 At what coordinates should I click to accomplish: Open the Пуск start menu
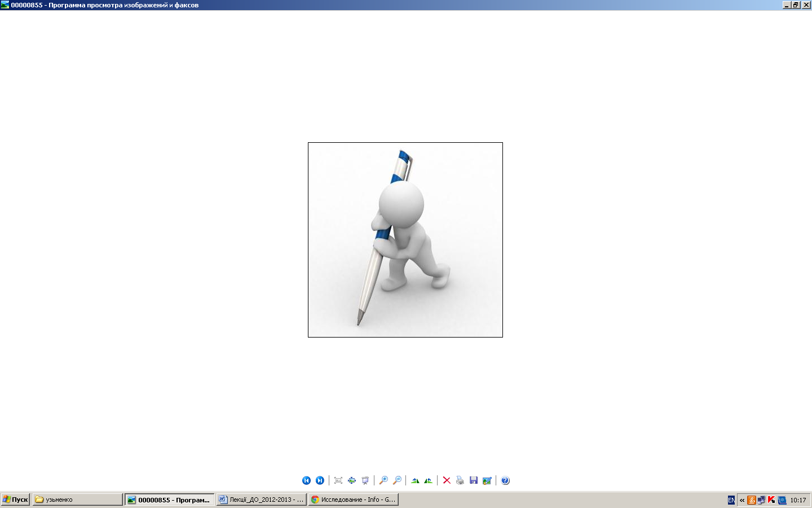(x=15, y=500)
